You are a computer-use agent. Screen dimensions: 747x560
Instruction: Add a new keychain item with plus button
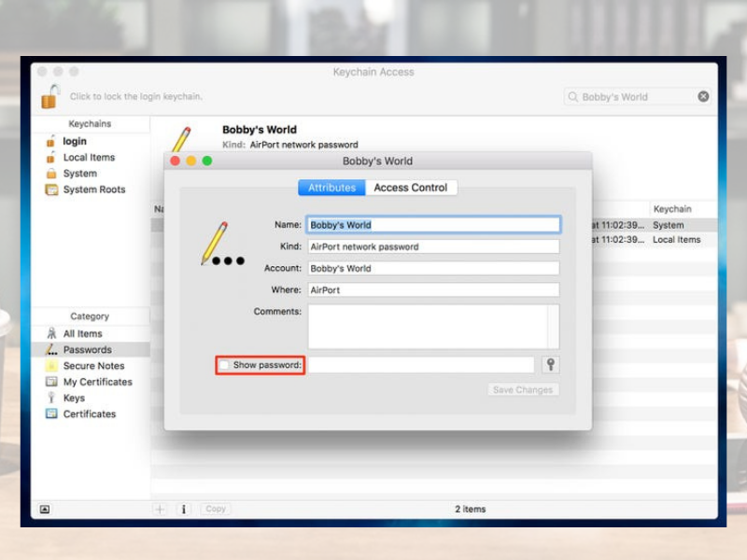tap(160, 509)
